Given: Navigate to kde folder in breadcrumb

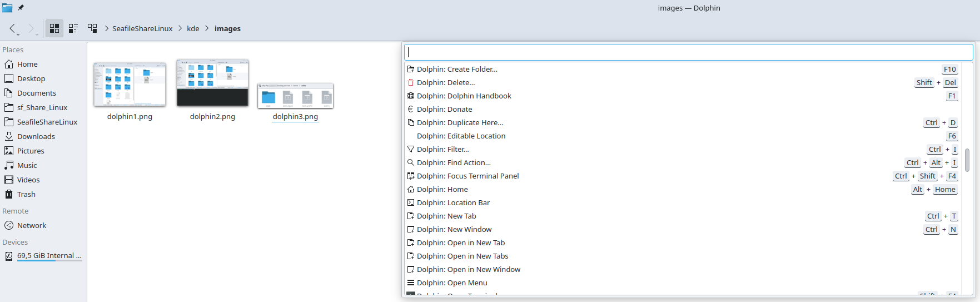Looking at the screenshot, I should click(x=193, y=28).
